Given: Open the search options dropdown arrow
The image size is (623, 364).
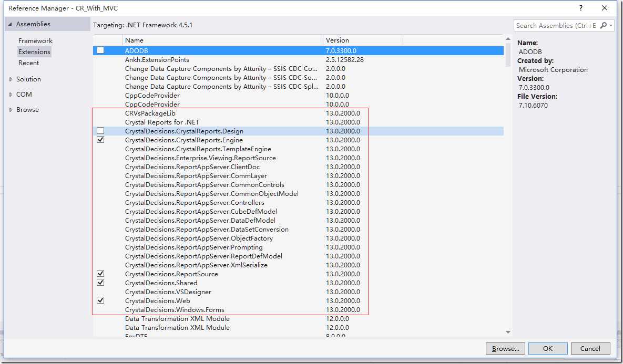Looking at the screenshot, I should pyautogui.click(x=611, y=25).
